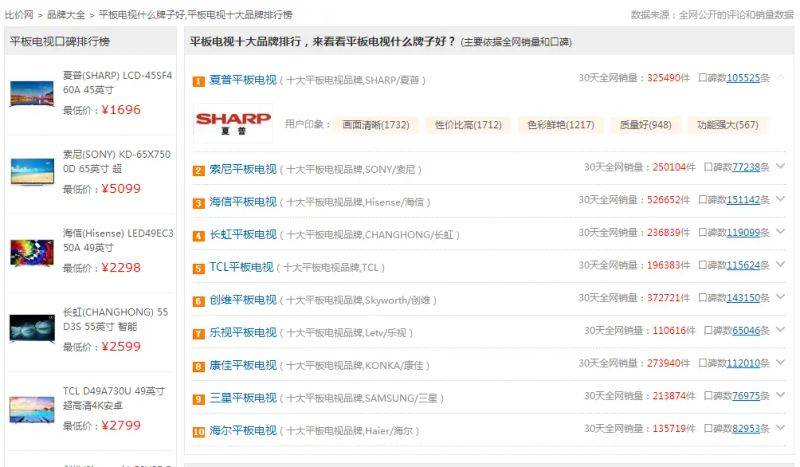Open Letv review count 65046 link

pos(746,331)
